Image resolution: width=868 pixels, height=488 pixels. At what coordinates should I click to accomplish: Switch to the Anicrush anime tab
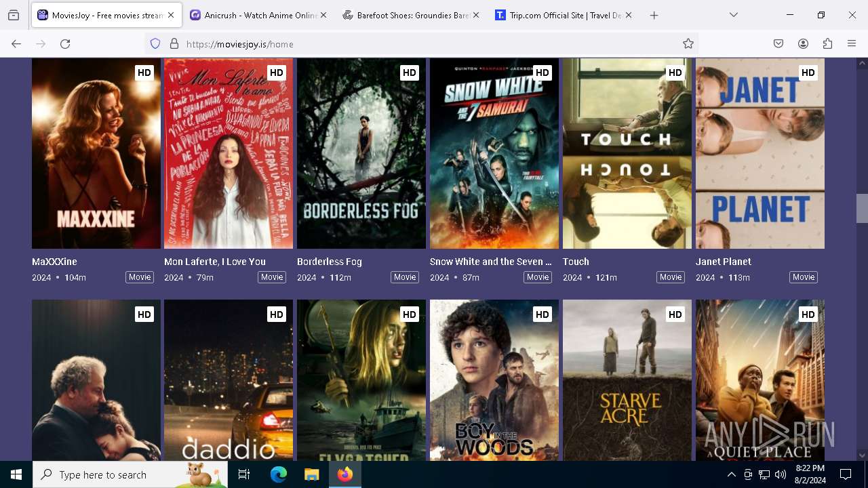point(260,15)
